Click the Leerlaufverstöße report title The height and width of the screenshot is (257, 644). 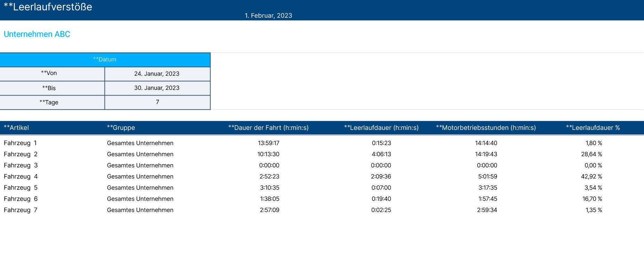click(x=48, y=7)
